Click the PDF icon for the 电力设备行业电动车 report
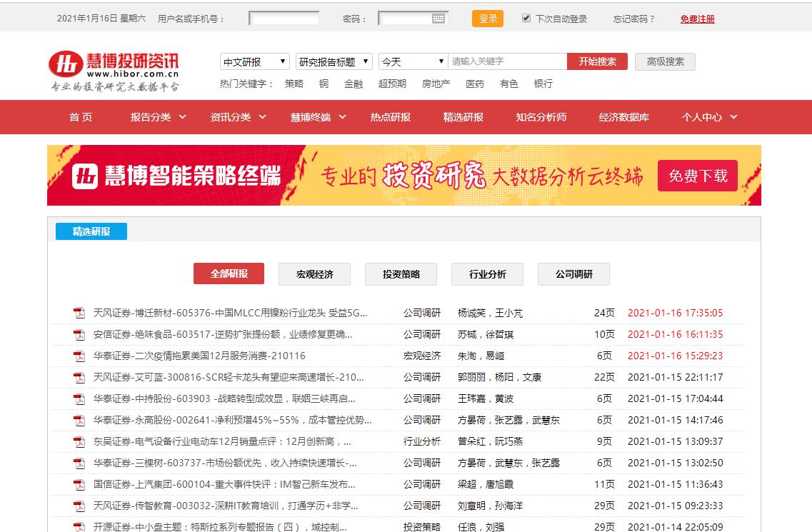The image size is (812, 532). click(79, 441)
